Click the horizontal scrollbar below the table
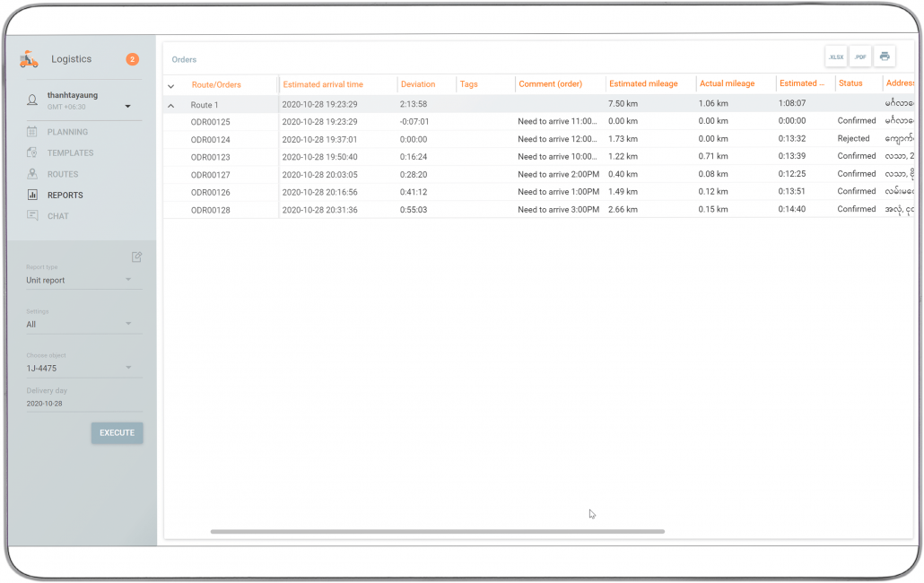 [438, 531]
